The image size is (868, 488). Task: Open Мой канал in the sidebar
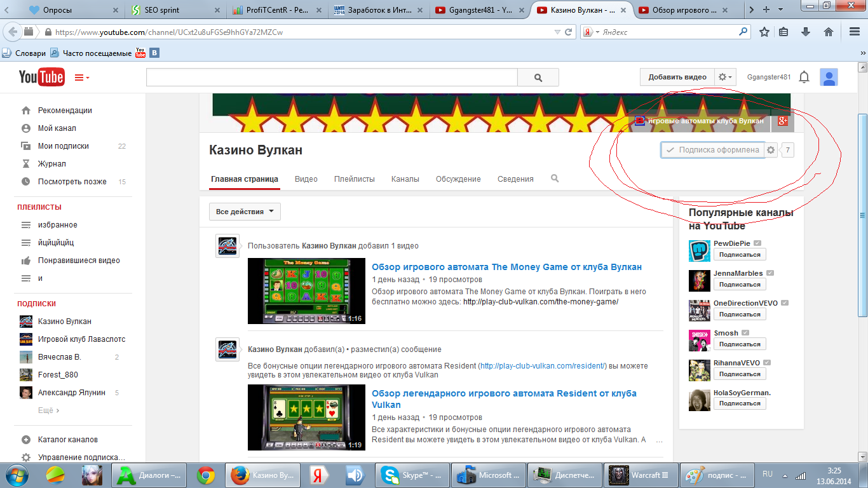[x=57, y=128]
